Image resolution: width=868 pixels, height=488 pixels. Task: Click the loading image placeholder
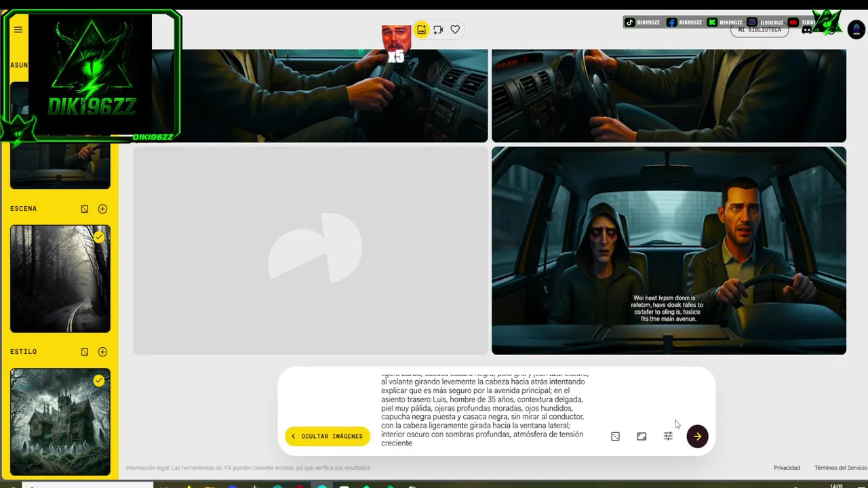tap(311, 250)
